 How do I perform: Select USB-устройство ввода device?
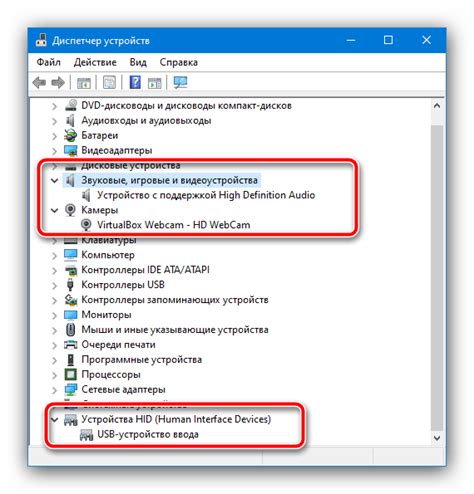pyautogui.click(x=148, y=434)
